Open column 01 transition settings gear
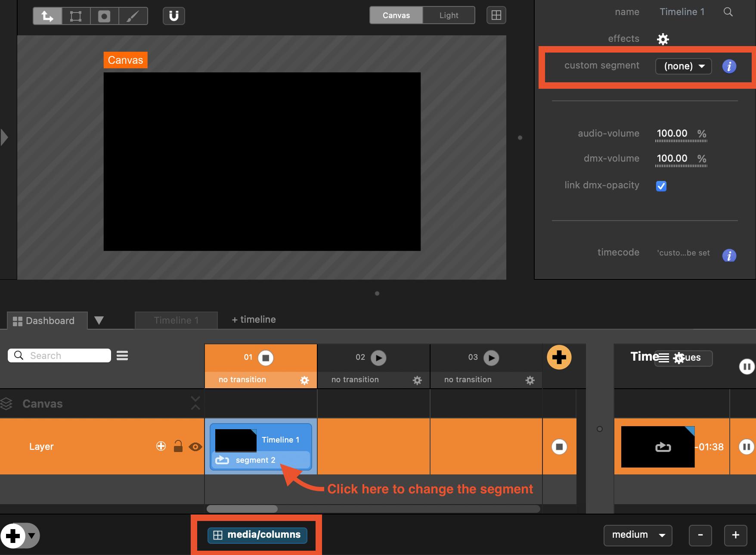 click(x=304, y=380)
